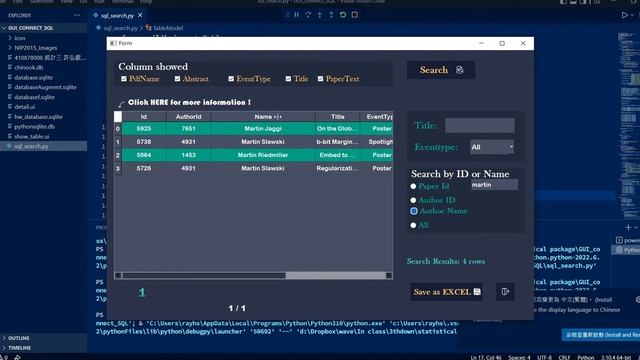The width and height of the screenshot is (640, 360).
Task: Click the table's top-left corner select-all box
Action: coord(118,116)
